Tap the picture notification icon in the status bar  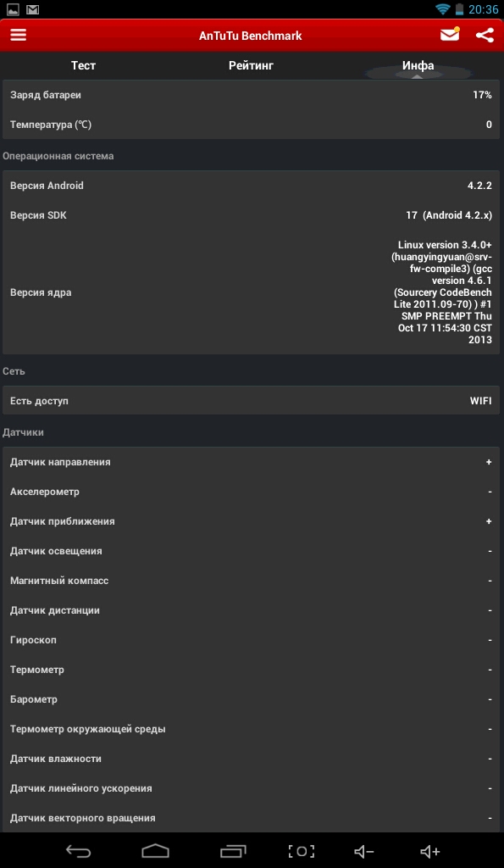(13, 9)
